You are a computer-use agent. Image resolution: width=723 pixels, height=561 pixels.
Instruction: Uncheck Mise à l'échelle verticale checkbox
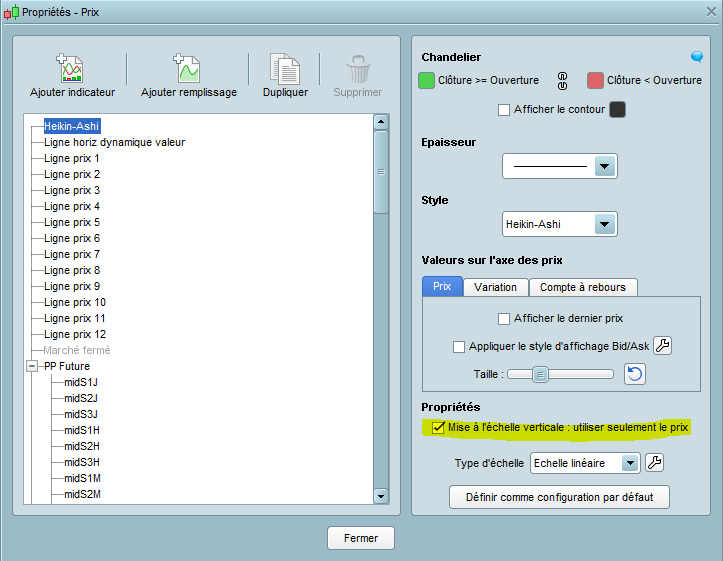pos(438,428)
